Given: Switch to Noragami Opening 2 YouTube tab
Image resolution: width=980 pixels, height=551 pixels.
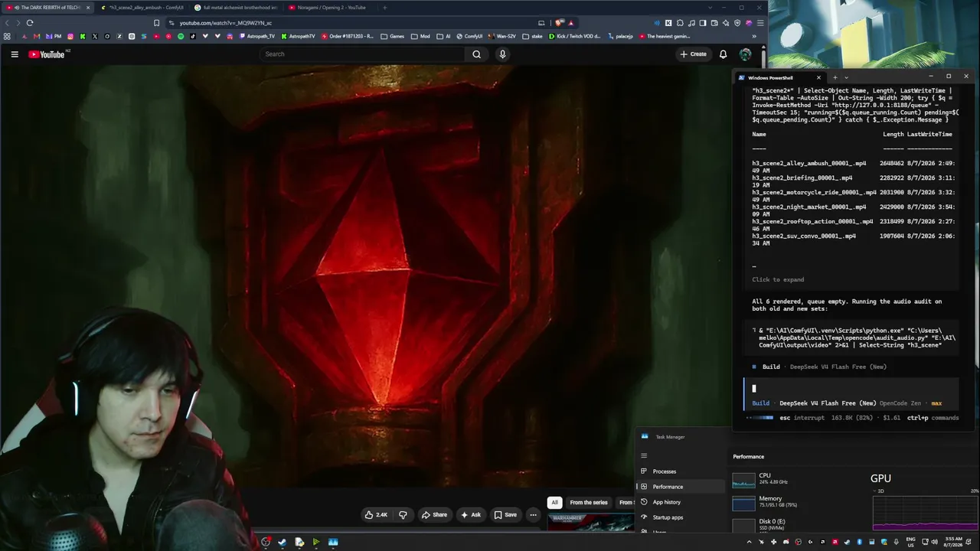Looking at the screenshot, I should click(x=331, y=8).
